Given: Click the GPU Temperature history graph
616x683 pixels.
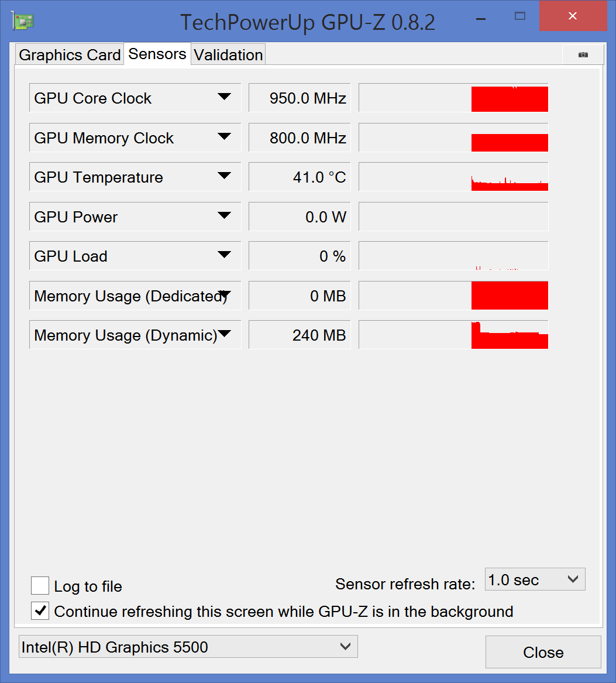Looking at the screenshot, I should (x=453, y=176).
